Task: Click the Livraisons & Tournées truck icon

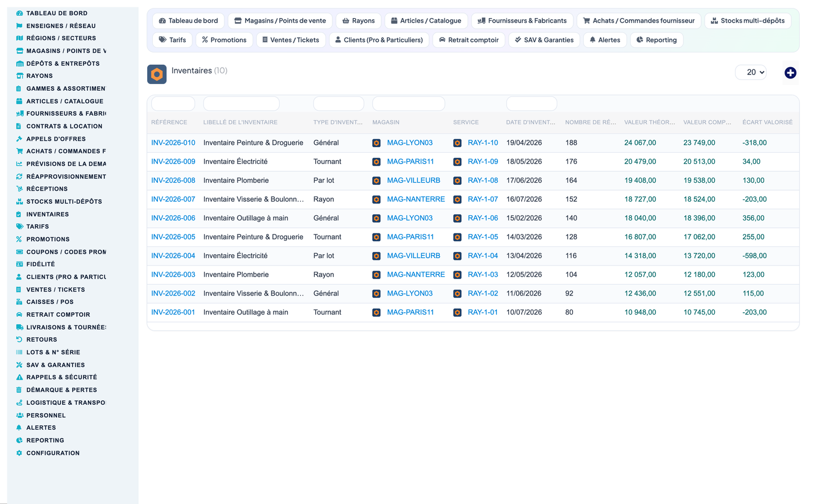Action: click(x=19, y=327)
